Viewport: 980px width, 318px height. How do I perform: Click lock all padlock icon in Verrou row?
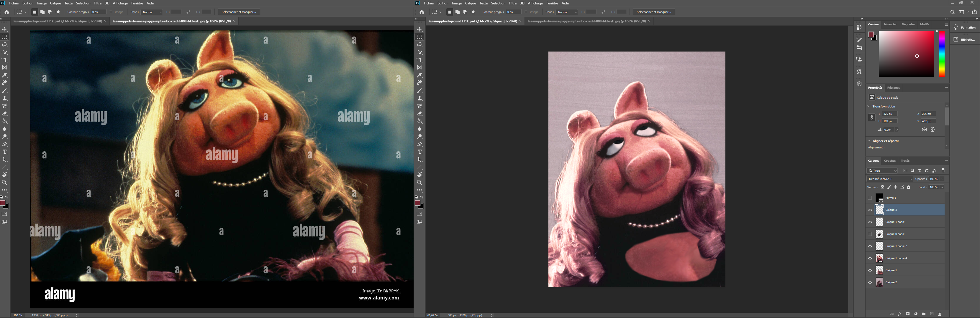click(909, 187)
